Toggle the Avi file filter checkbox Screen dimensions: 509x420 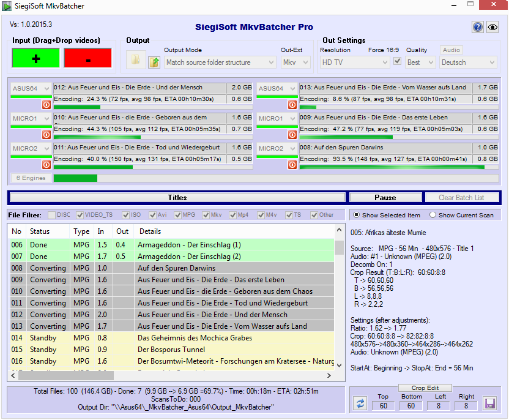152,215
